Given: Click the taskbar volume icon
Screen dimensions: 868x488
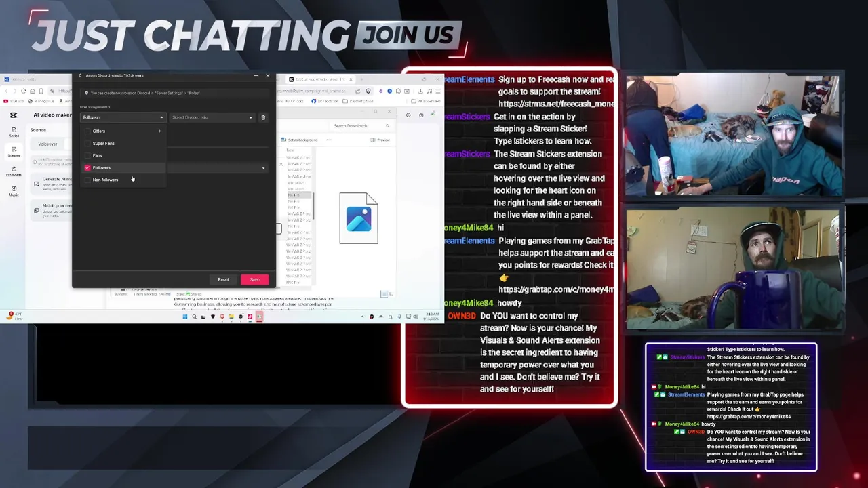Looking at the screenshot, I should point(415,317).
